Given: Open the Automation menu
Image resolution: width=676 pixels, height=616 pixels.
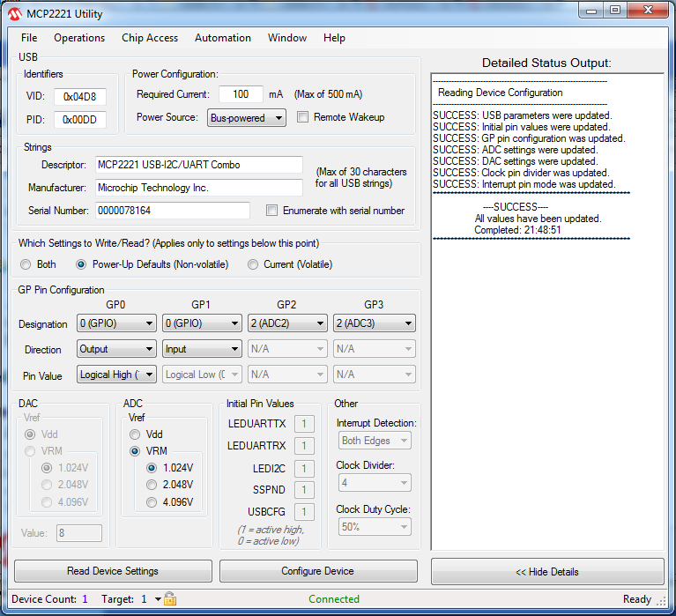Looking at the screenshot, I should point(222,38).
